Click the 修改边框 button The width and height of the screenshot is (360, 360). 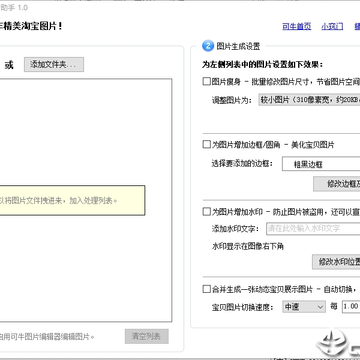tap(337, 184)
